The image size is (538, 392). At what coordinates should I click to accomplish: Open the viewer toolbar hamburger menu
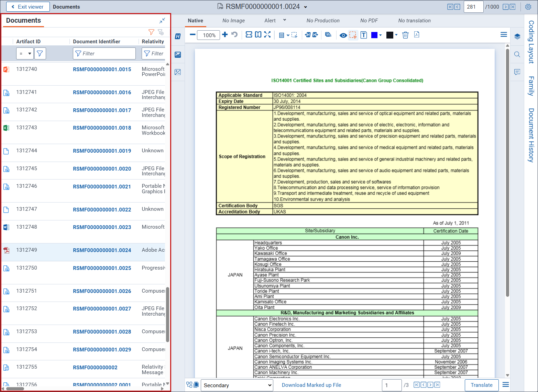tap(504, 34)
